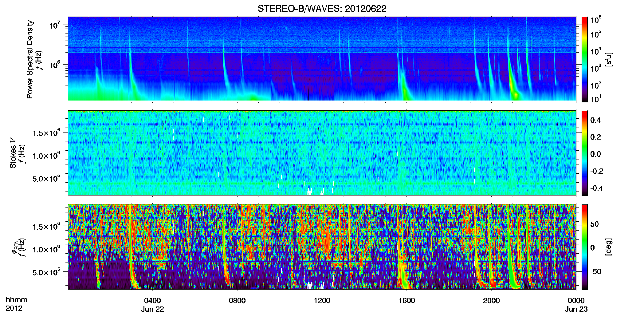This screenshot has height=332, width=644.
Task: Click the [sfu] color bar unit label
Action: [608, 59]
